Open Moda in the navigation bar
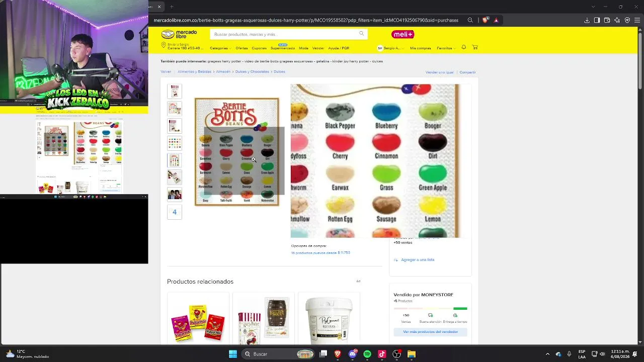This screenshot has height=362, width=644. tap(303, 48)
